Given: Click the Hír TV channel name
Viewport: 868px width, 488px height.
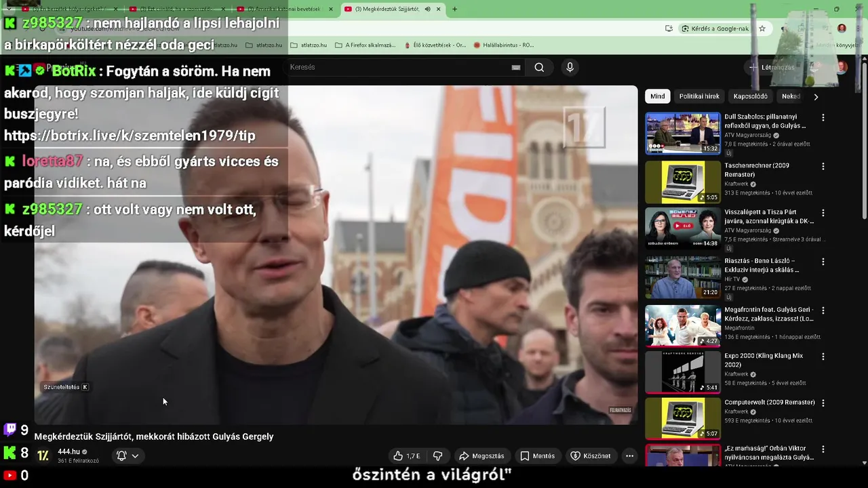Looking at the screenshot, I should (733, 279).
